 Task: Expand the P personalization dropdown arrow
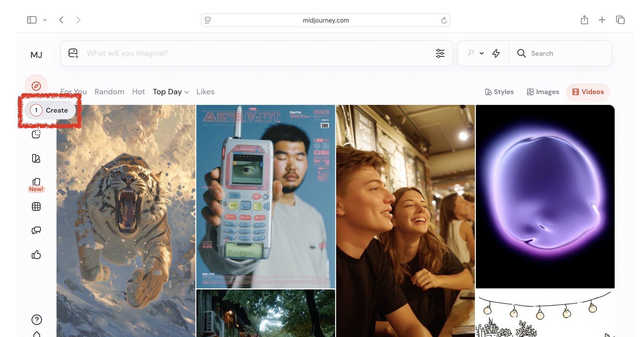click(481, 53)
